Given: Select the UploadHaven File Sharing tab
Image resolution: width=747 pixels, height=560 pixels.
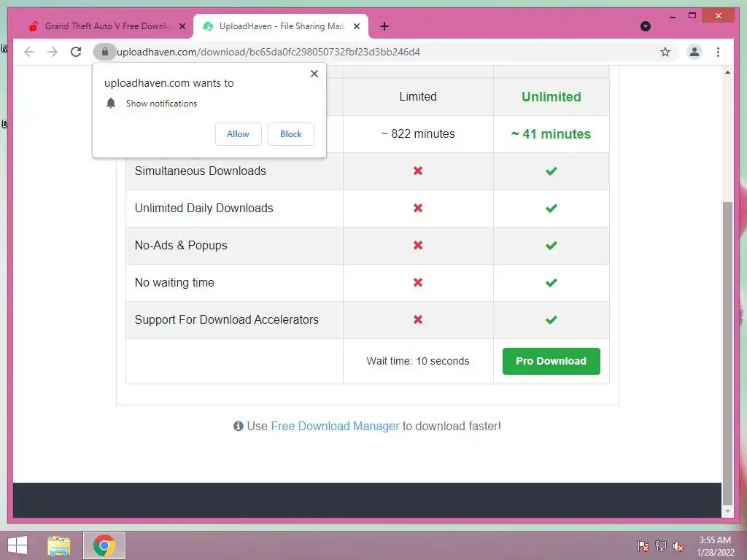Looking at the screenshot, I should click(281, 26).
